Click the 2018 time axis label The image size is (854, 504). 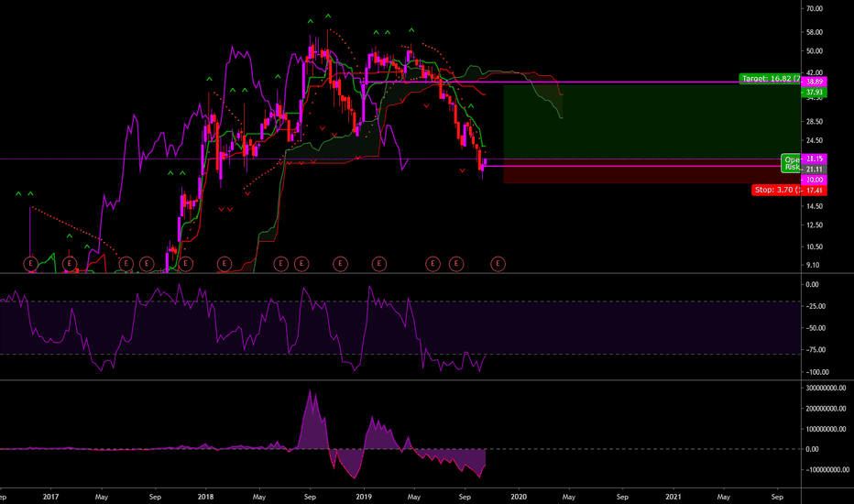[x=205, y=497]
